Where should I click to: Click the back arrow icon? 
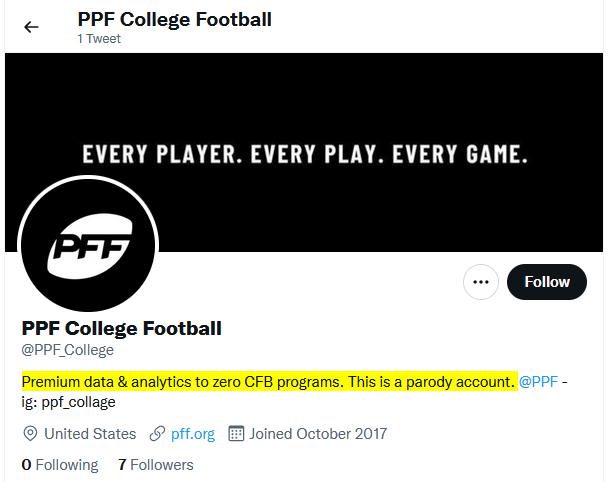click(31, 27)
